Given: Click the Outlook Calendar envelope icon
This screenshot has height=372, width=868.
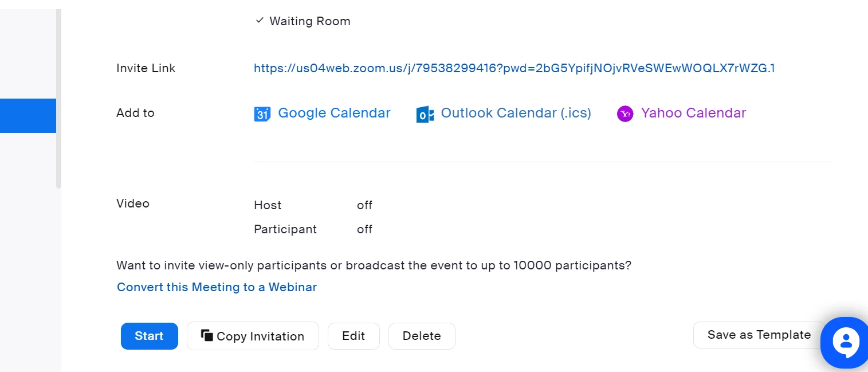Looking at the screenshot, I should (x=425, y=114).
